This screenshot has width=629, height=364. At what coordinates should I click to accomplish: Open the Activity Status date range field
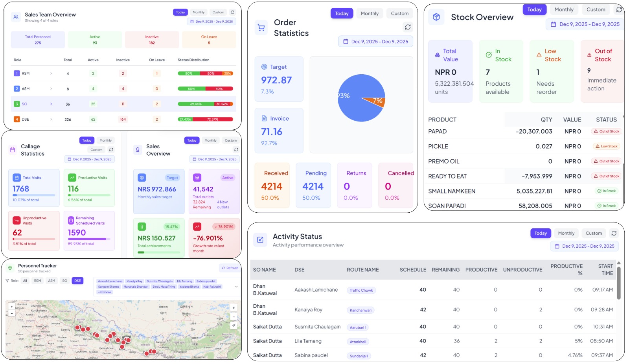pyautogui.click(x=584, y=246)
